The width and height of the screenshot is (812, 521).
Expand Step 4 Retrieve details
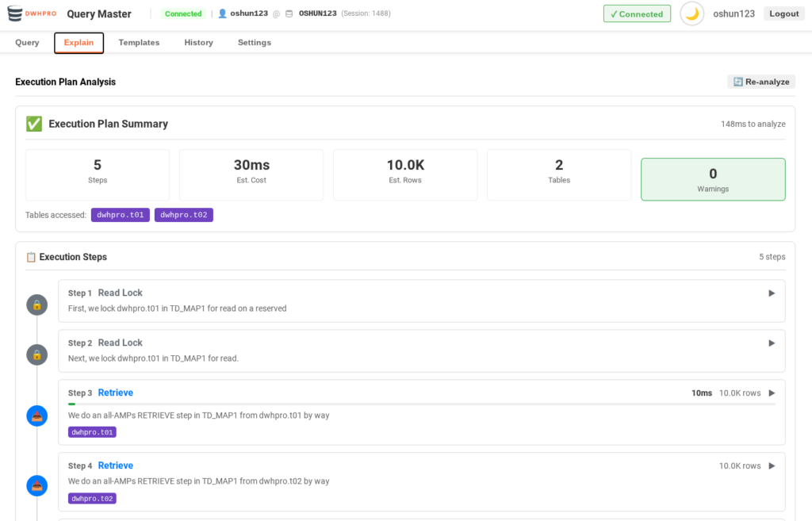[772, 466]
